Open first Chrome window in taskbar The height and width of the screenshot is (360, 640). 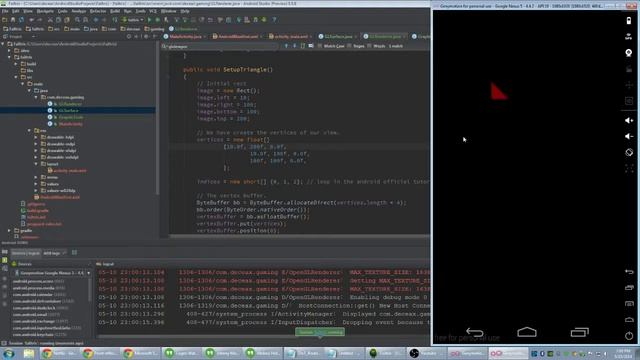click(x=59, y=353)
